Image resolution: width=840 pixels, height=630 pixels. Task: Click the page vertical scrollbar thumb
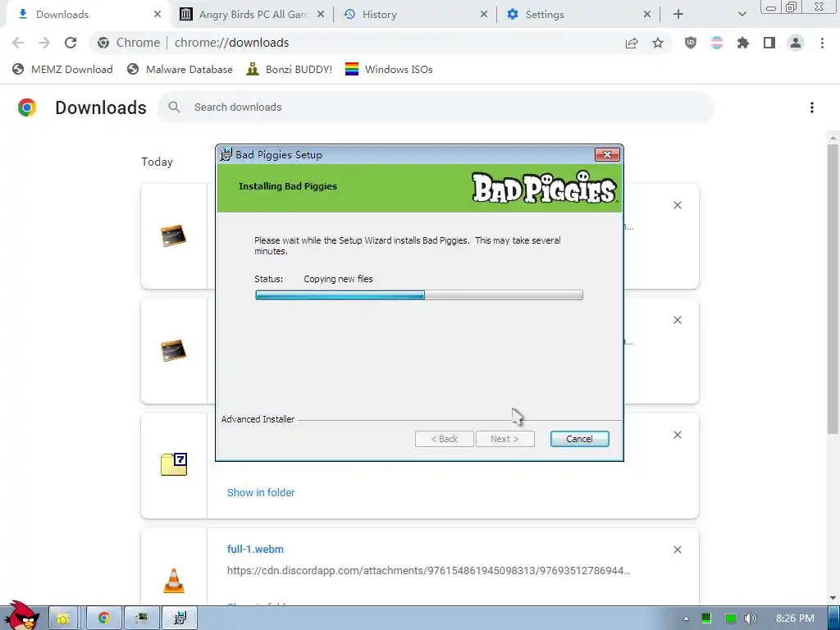833,288
